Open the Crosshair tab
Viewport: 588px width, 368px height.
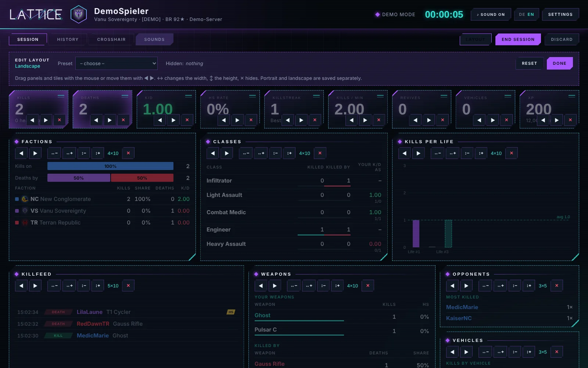point(111,39)
